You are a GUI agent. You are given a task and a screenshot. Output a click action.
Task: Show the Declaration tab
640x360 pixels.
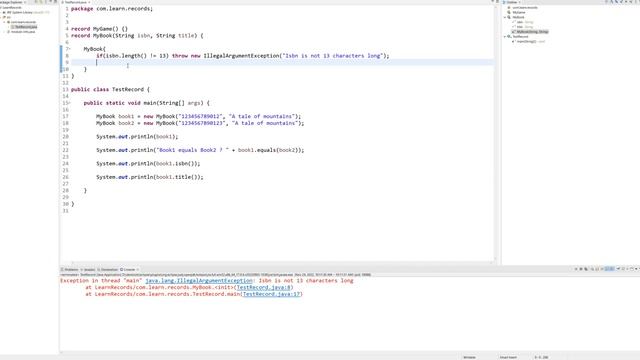point(107,269)
